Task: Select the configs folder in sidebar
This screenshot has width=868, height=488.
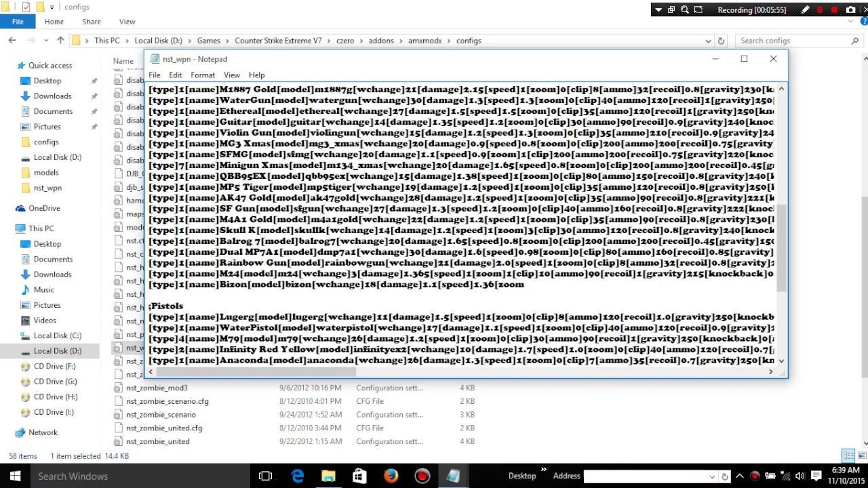Action: click(x=46, y=142)
